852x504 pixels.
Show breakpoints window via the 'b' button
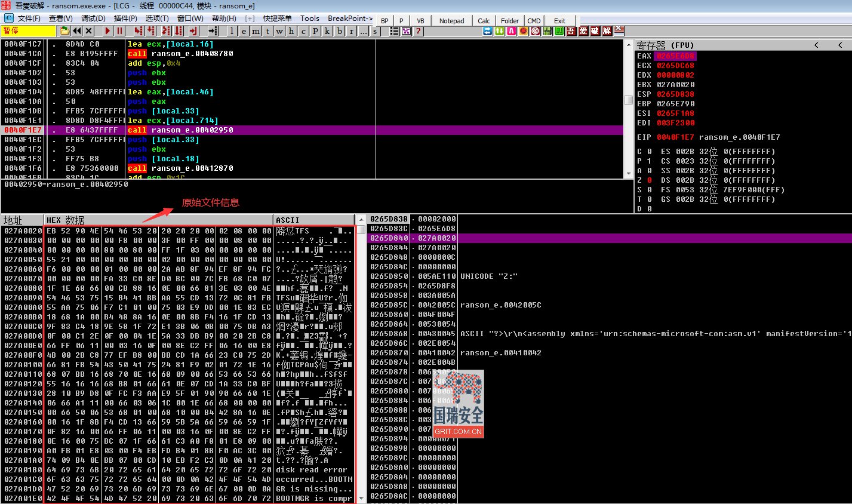tap(340, 31)
